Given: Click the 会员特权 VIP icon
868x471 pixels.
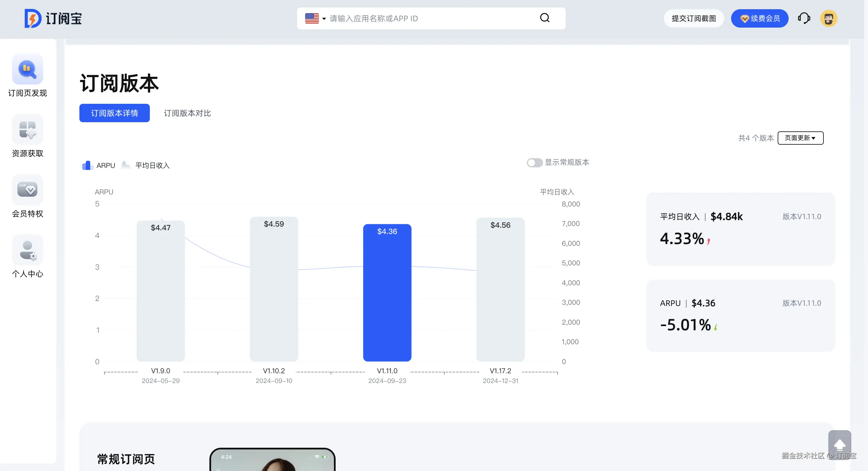Looking at the screenshot, I should [27, 190].
